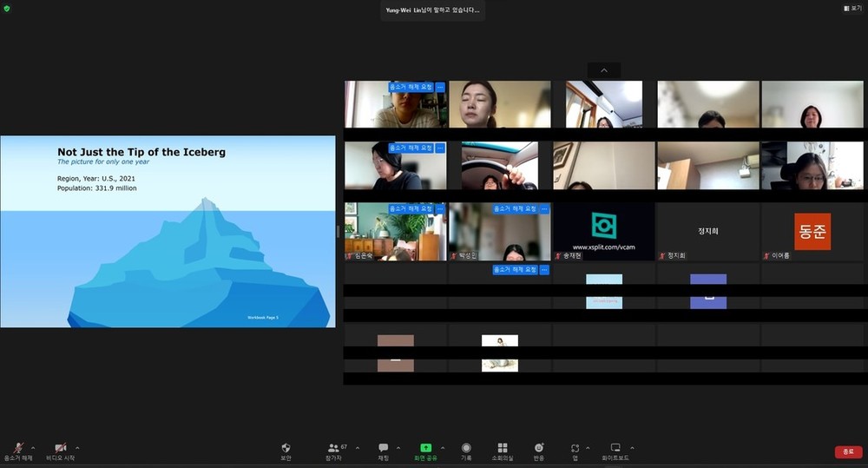Expand video options chevron beside camera
The height and width of the screenshot is (468, 868).
(77, 448)
